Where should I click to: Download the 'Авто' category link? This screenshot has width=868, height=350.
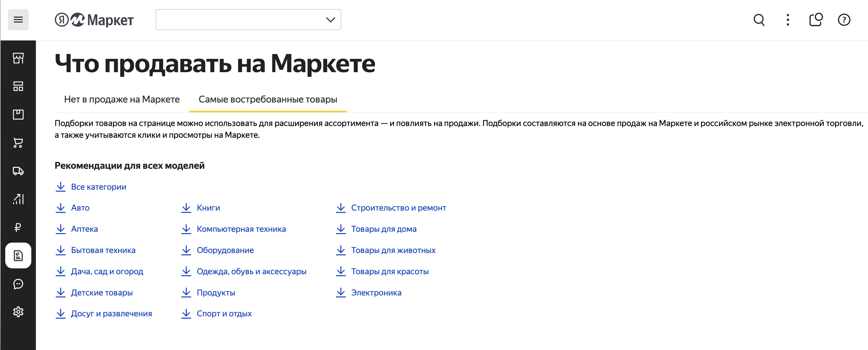(72, 208)
